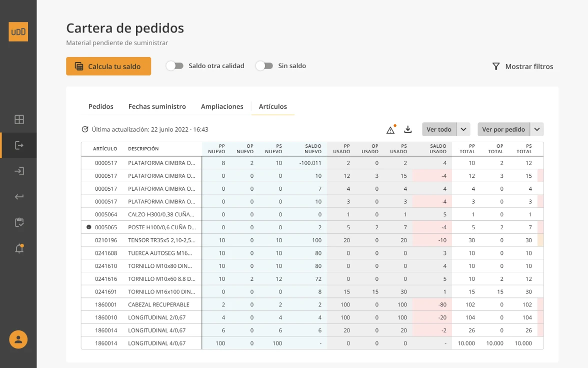This screenshot has width=588, height=368.
Task: Select row POSTE H100/0,6 CUÑA D
Action: point(312,227)
